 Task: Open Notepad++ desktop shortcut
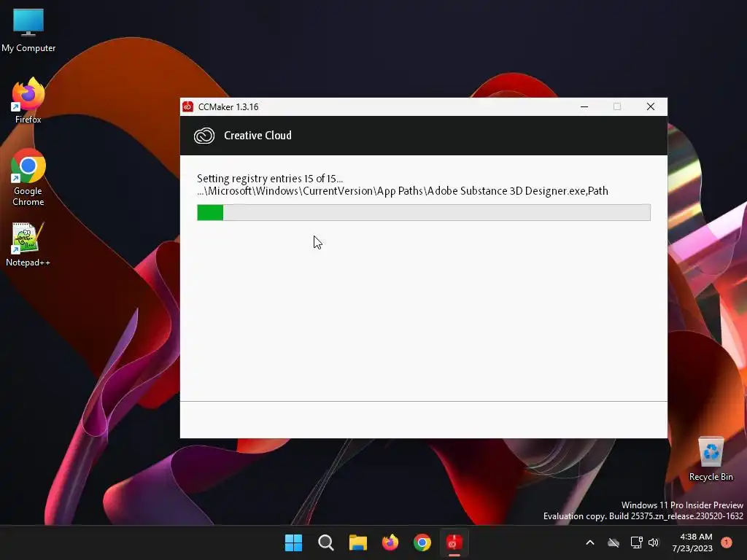[x=28, y=244]
